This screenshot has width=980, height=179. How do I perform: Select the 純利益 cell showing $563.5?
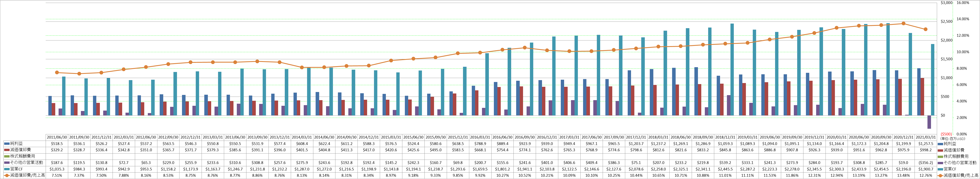(x=168, y=144)
